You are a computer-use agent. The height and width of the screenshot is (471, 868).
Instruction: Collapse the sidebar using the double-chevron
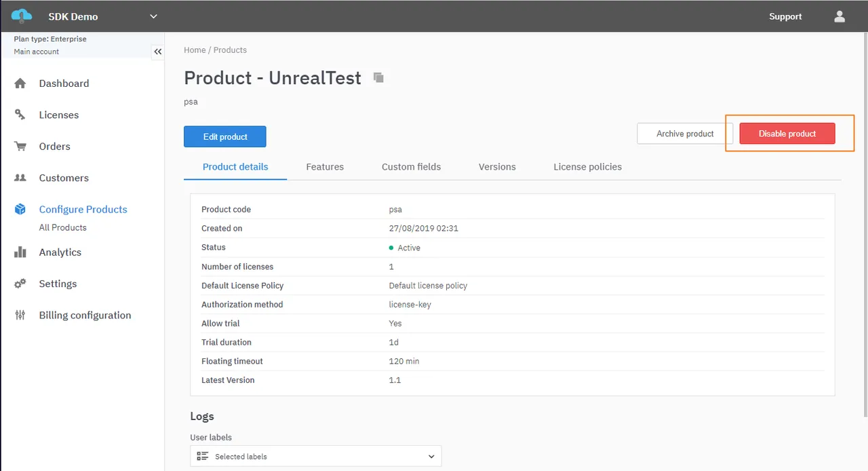point(157,52)
